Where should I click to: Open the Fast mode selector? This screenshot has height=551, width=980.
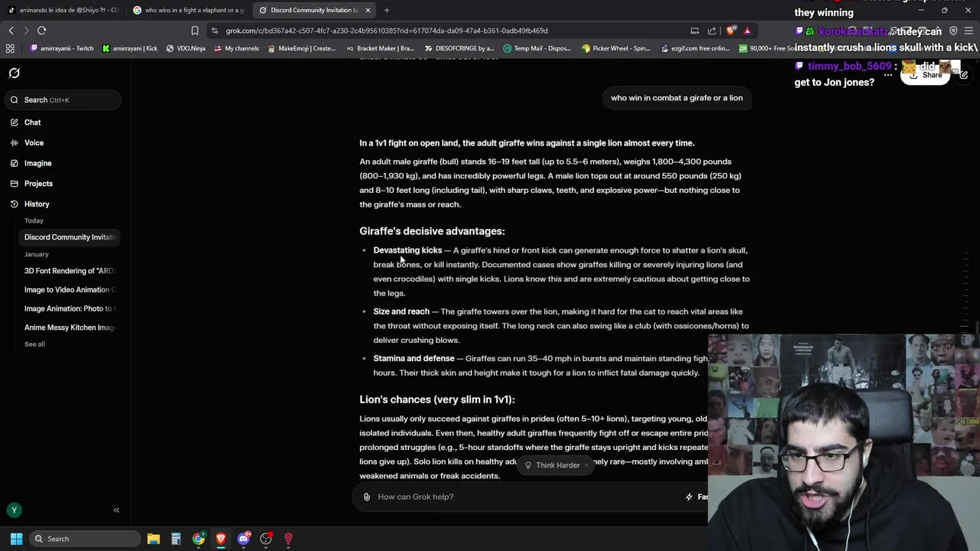[x=697, y=497]
